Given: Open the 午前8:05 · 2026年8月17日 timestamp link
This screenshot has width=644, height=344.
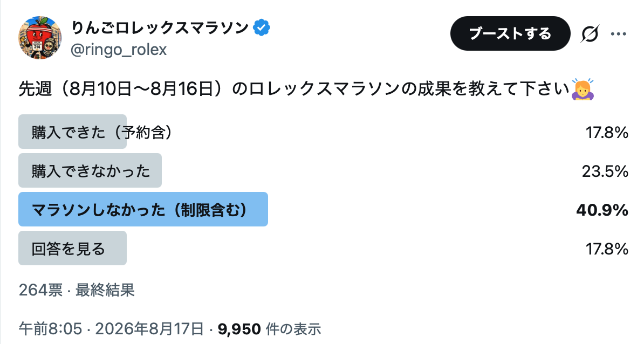Looking at the screenshot, I should [x=111, y=329].
